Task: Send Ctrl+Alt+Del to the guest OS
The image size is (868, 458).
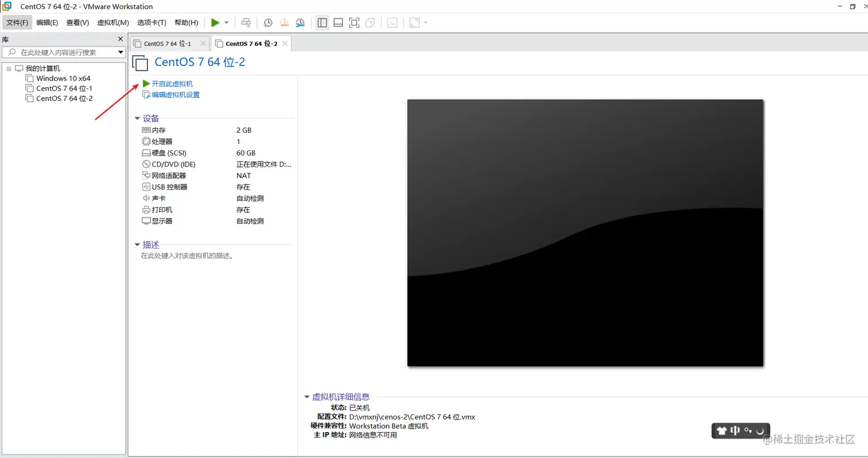Action: (246, 22)
